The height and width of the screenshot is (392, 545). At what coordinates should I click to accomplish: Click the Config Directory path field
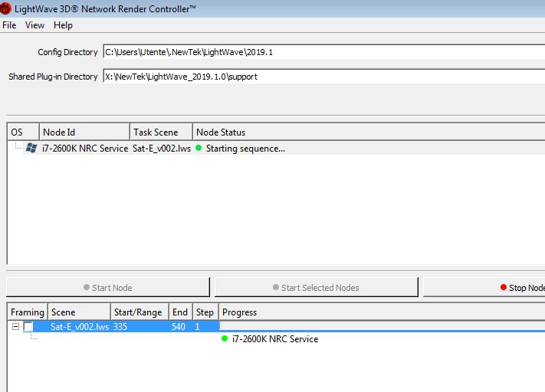point(324,52)
